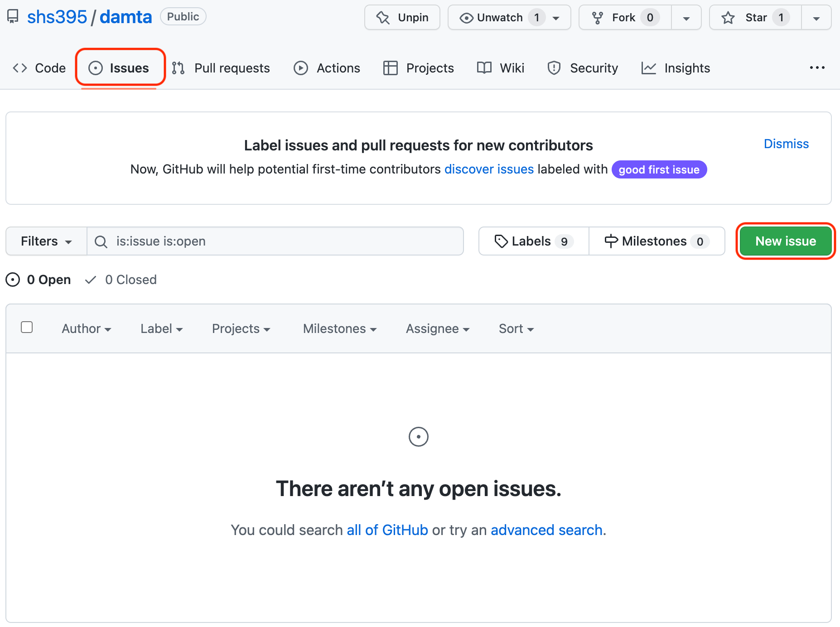The image size is (840, 627).
Task: Open the three-dot overflow menu
Action: click(x=817, y=68)
